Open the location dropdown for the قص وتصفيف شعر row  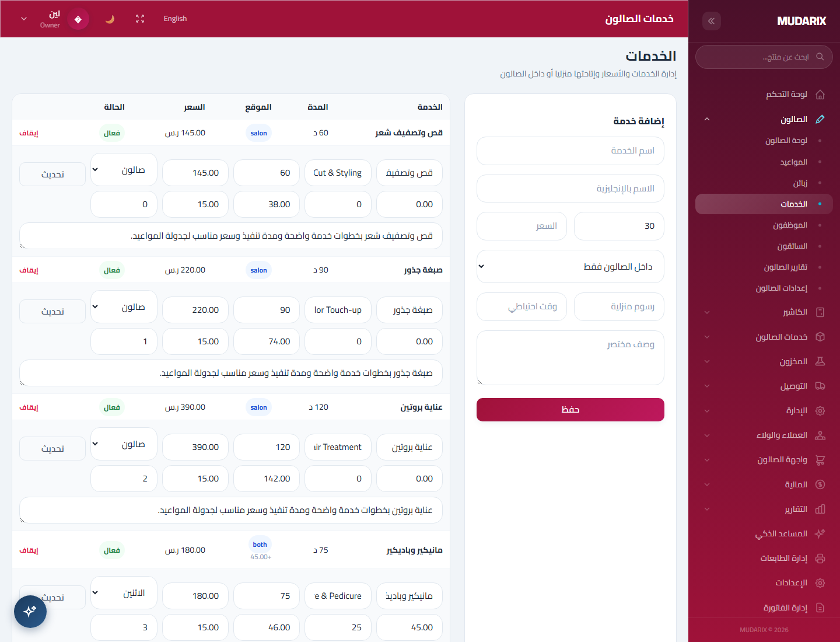point(124,170)
